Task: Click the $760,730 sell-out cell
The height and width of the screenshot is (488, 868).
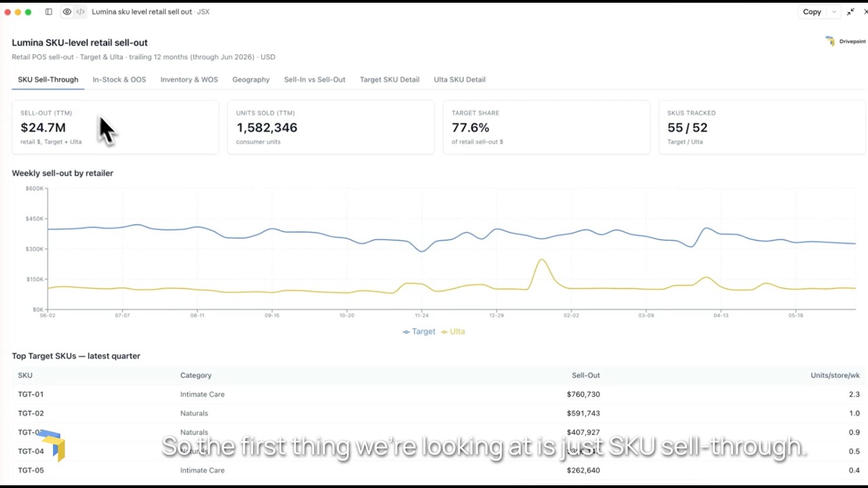Action: [x=583, y=394]
